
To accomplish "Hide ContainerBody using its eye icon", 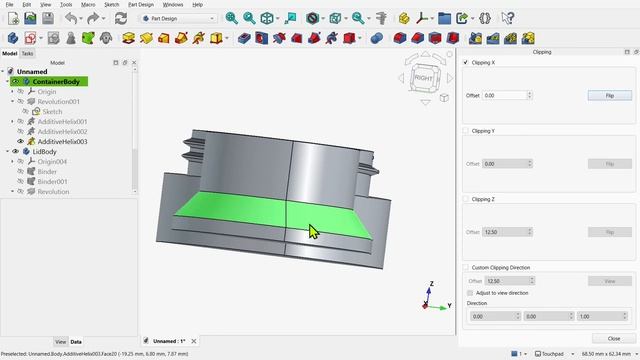I will 15,82.
